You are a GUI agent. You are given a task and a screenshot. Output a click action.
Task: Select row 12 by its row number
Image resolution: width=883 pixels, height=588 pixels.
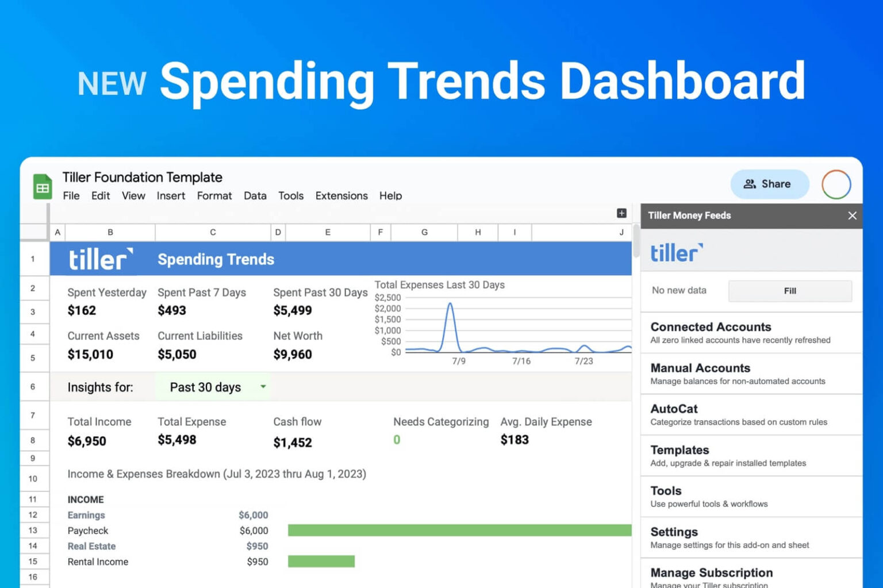34,514
